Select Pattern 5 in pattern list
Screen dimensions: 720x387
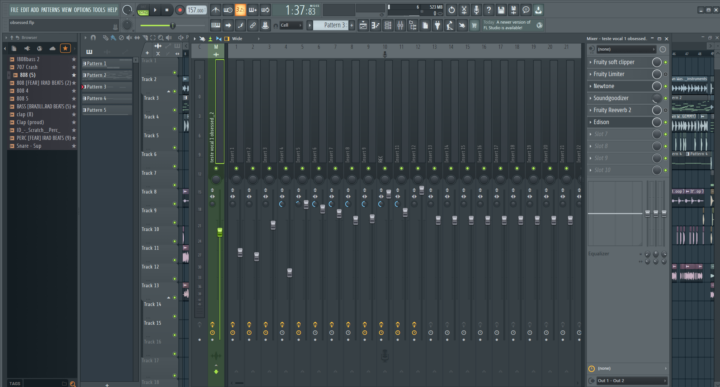(107, 110)
